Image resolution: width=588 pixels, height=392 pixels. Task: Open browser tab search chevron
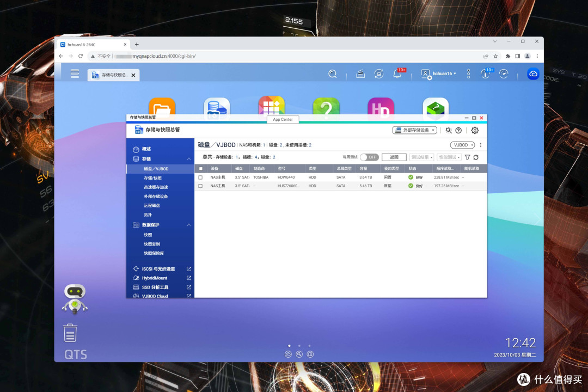(494, 41)
